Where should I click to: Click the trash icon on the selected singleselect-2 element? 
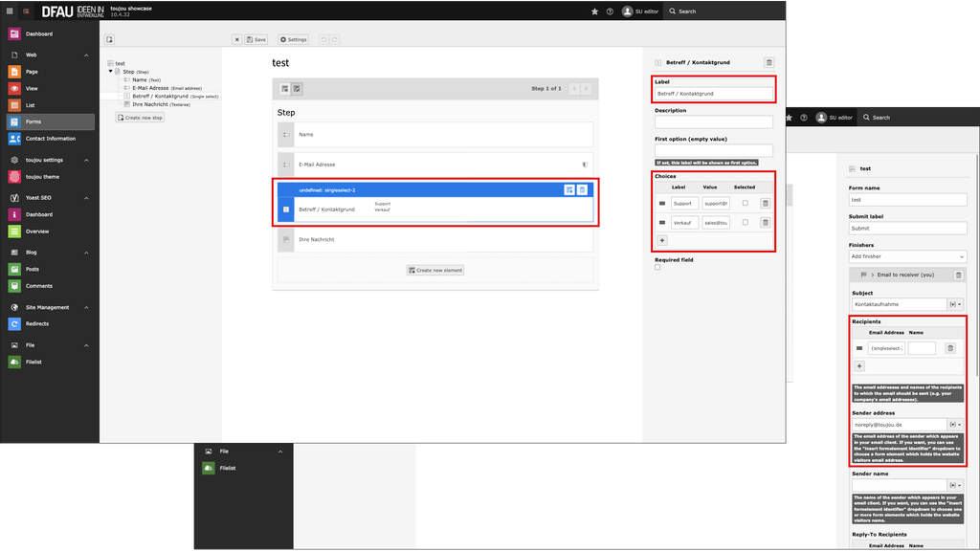[x=582, y=190]
